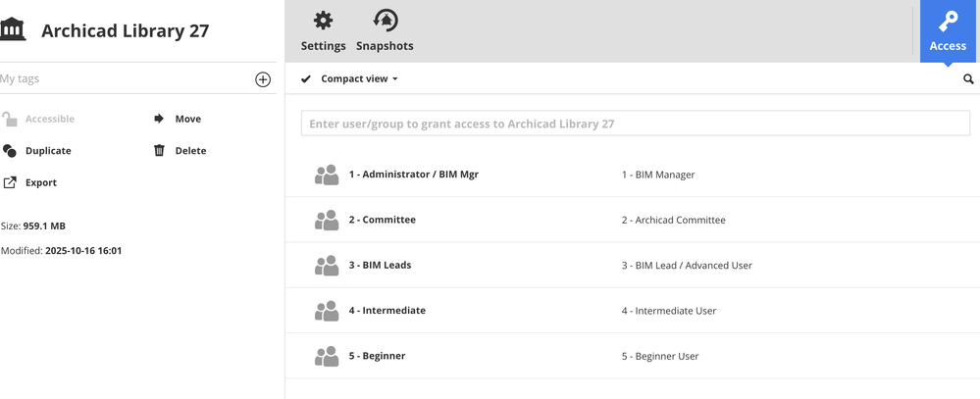The image size is (980, 399).
Task: Open search with magnifier icon
Action: pyautogui.click(x=969, y=78)
